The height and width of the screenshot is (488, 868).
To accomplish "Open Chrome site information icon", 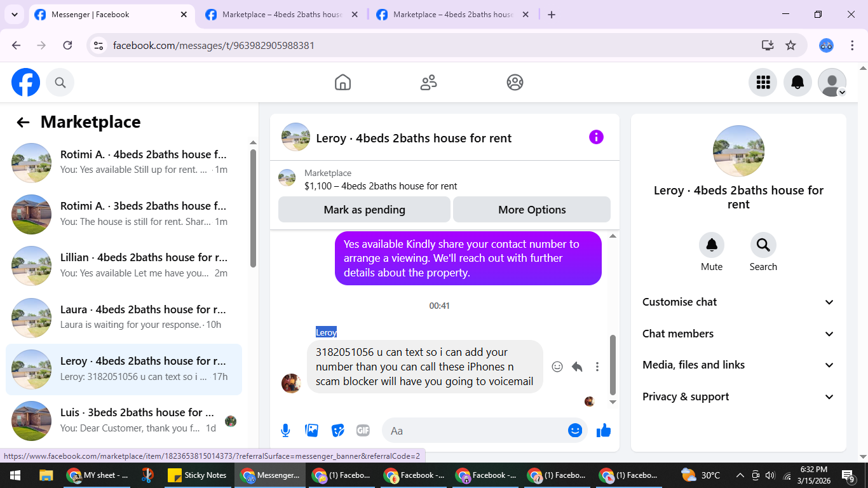I will tap(98, 45).
